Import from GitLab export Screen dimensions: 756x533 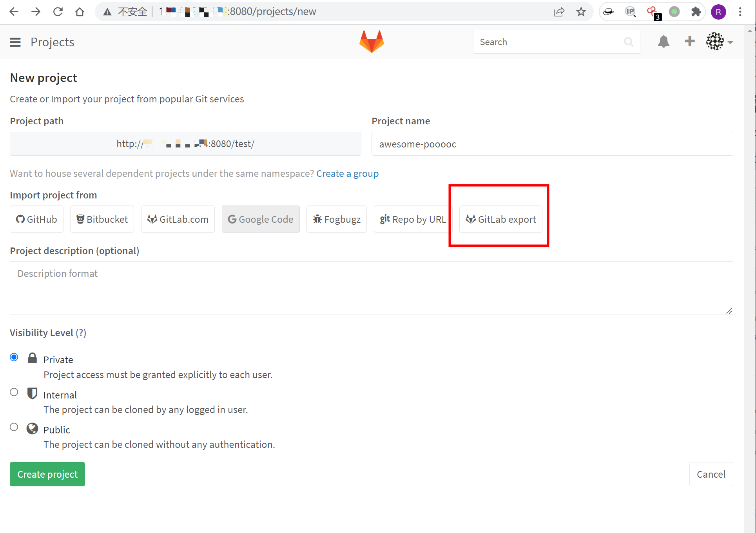coord(500,219)
